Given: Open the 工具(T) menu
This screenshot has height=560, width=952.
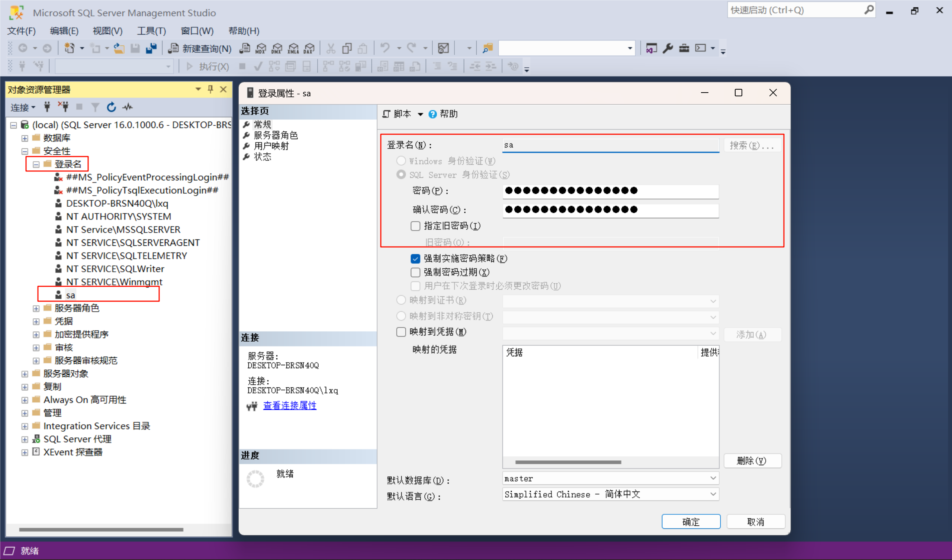Looking at the screenshot, I should point(151,30).
